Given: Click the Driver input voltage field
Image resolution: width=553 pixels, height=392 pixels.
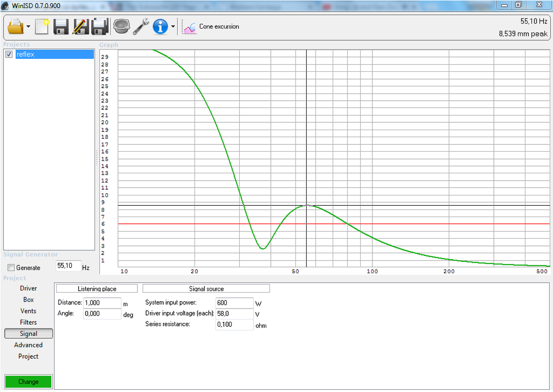Looking at the screenshot, I should 234,314.
